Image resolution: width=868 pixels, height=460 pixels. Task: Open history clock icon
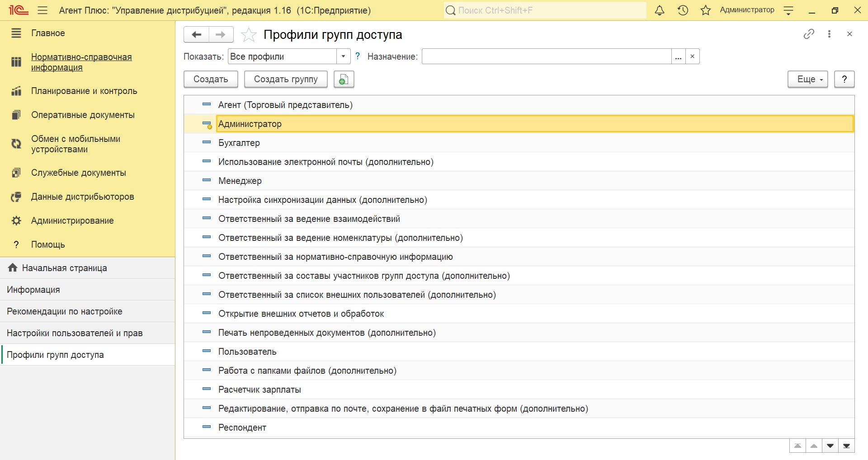coord(683,10)
